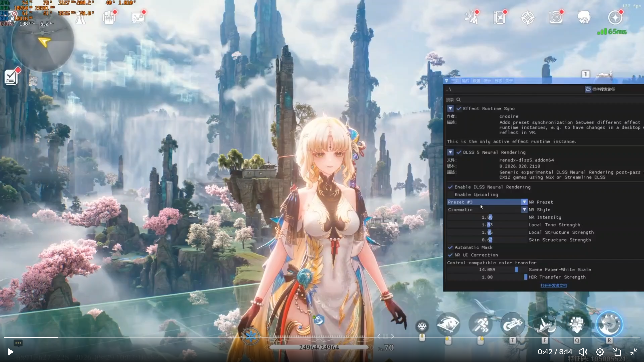Click the 24964/24964 health bar
This screenshot has height=362, width=644.
click(x=319, y=347)
